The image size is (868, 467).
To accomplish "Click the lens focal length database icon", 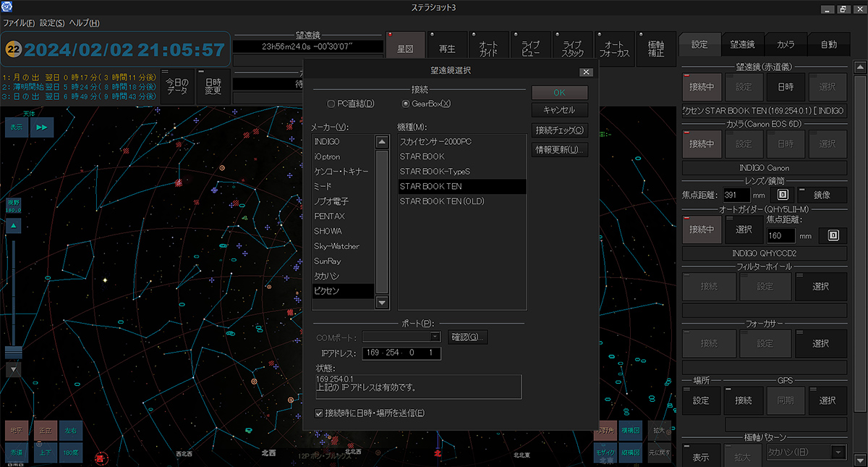I will click(782, 195).
